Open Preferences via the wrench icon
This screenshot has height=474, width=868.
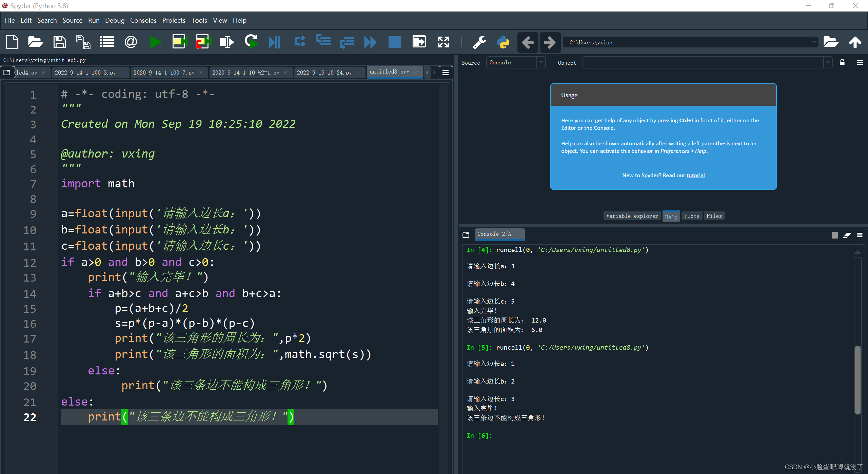click(x=479, y=42)
